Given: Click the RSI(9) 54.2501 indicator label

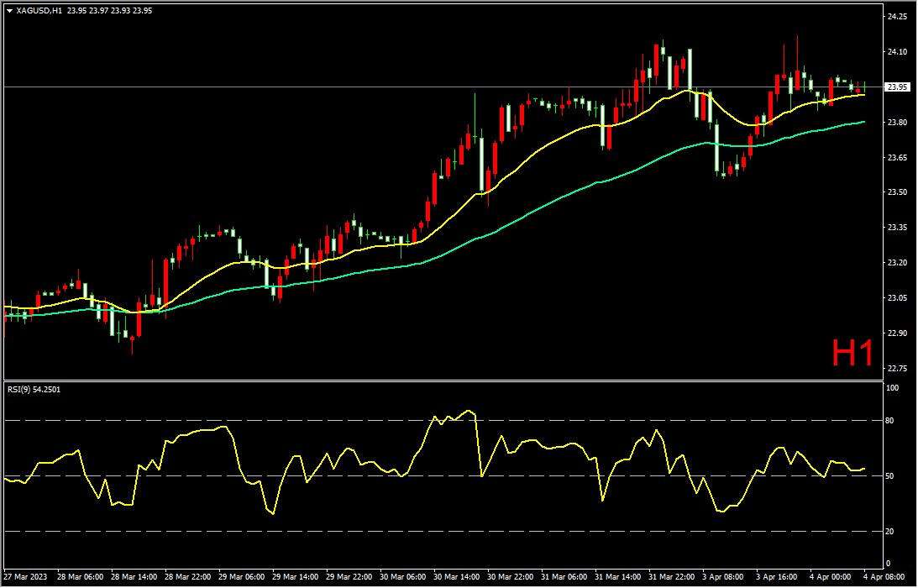Looking at the screenshot, I should coord(34,389).
